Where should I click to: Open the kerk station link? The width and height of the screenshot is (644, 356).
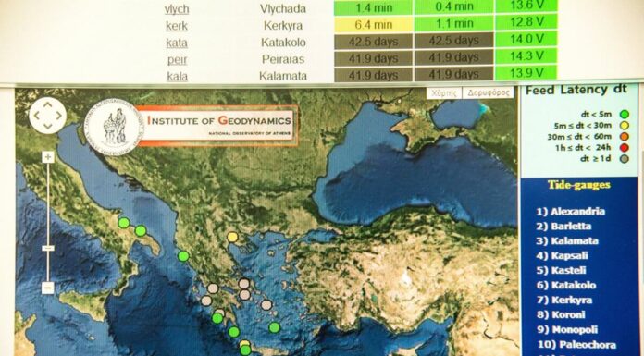[x=177, y=26]
